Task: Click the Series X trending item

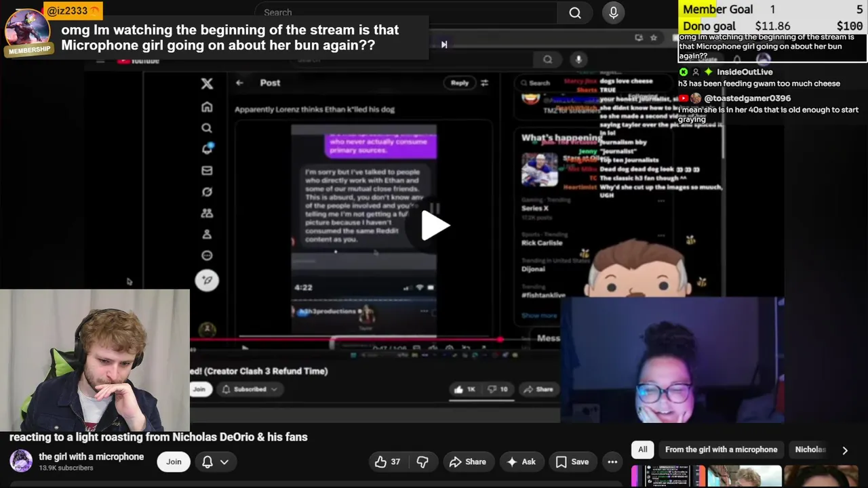Action: pos(536,208)
